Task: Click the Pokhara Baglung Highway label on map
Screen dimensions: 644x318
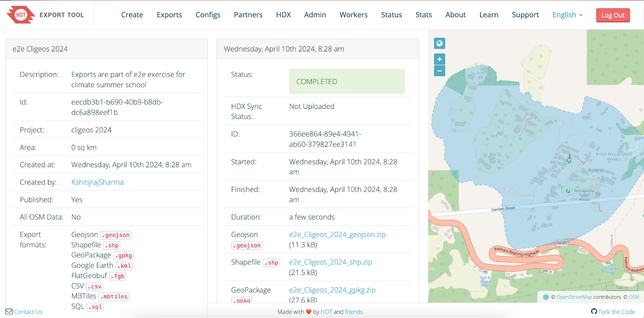Action: pos(516,252)
